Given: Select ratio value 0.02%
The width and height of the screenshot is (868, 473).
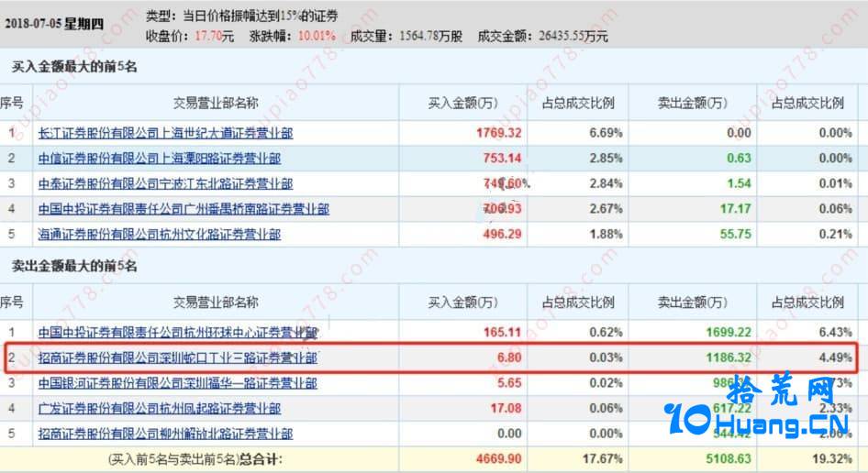Looking at the screenshot, I should [x=606, y=383].
